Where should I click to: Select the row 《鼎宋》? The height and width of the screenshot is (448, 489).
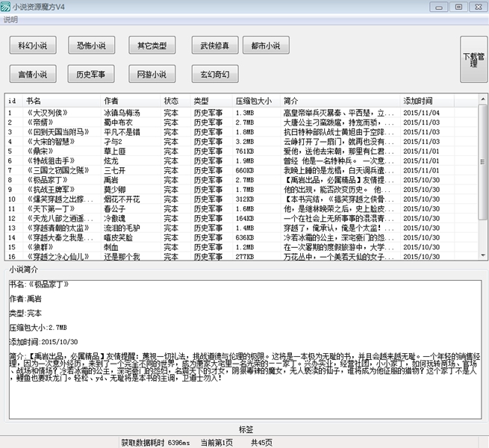241,152
